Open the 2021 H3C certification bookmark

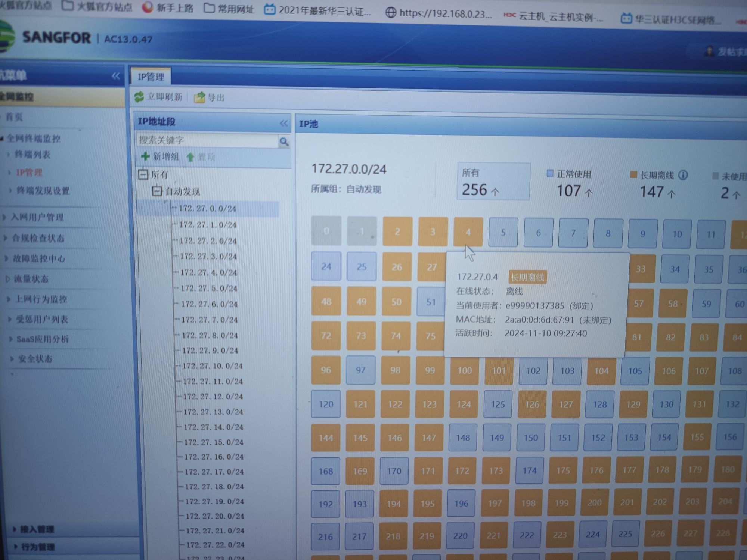317,10
